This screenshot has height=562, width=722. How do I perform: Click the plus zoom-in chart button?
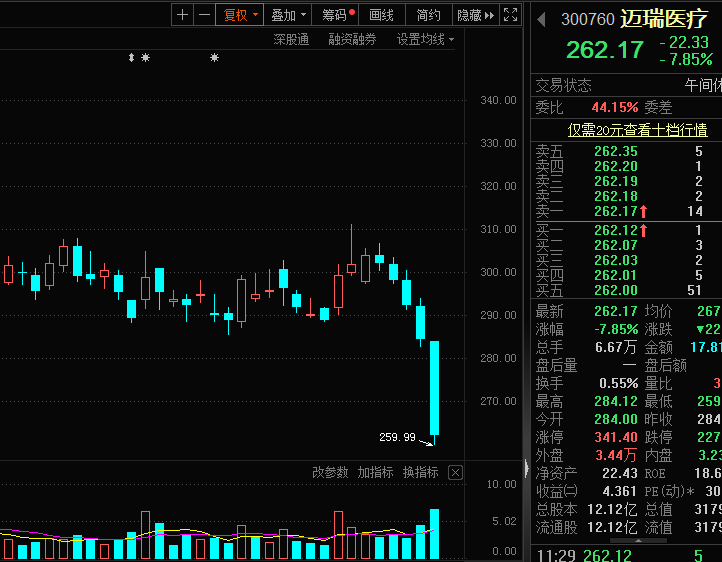tap(182, 15)
